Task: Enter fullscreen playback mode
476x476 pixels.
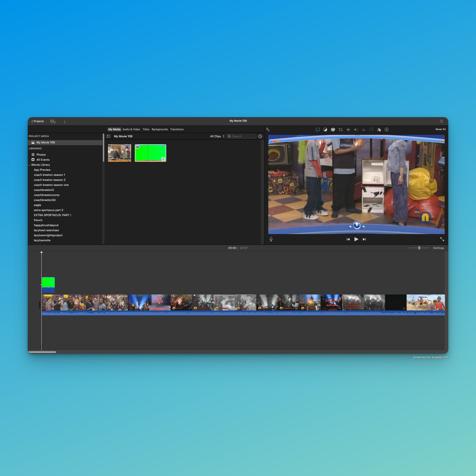Action: coord(442,239)
